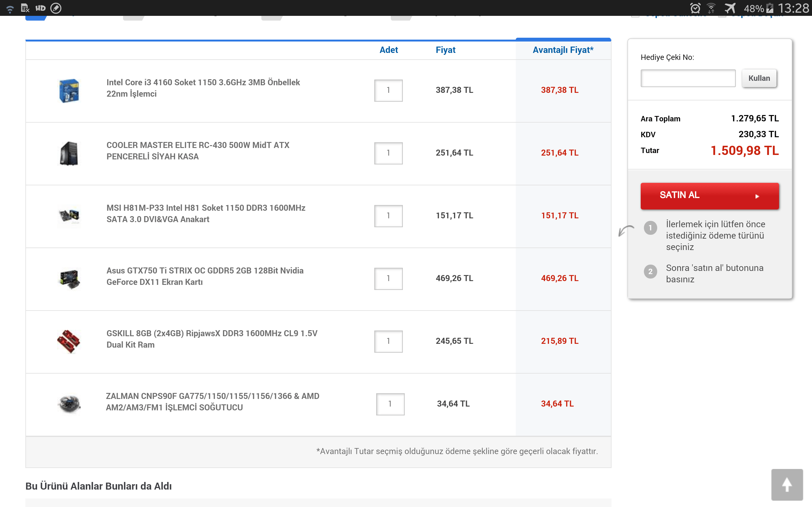Tap the scroll-to-top arrow button

click(787, 485)
